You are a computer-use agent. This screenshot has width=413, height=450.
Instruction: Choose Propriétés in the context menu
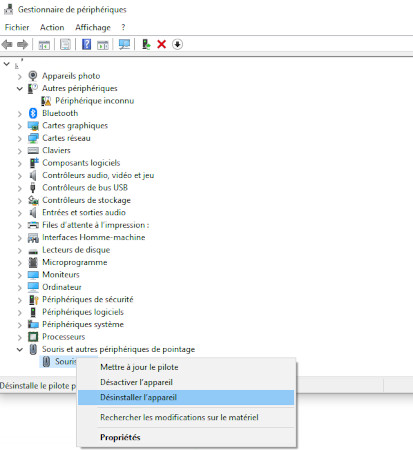[186, 437]
